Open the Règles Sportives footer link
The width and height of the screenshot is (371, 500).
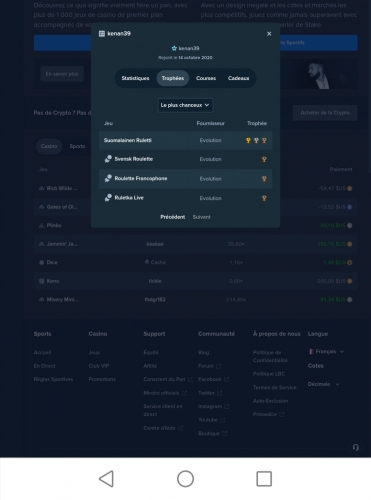point(53,379)
